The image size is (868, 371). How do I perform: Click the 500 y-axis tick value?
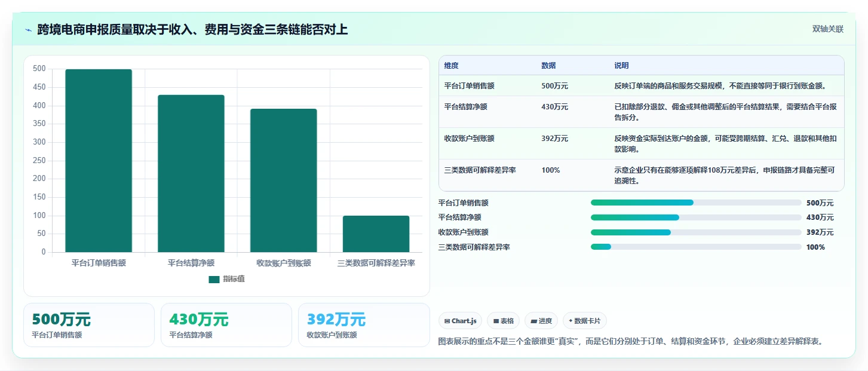click(39, 69)
